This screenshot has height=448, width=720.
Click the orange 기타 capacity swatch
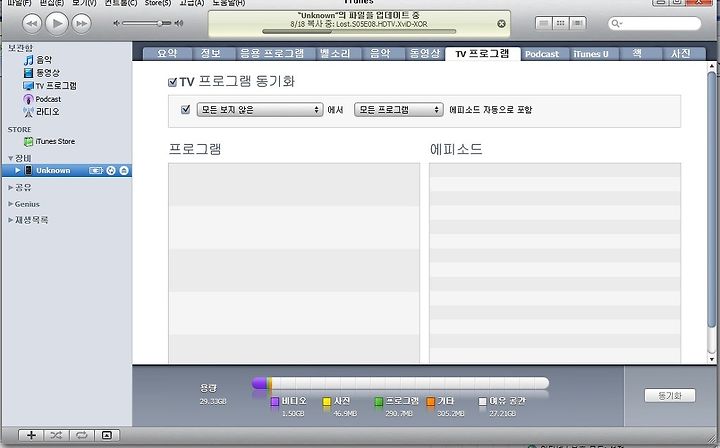pos(430,402)
